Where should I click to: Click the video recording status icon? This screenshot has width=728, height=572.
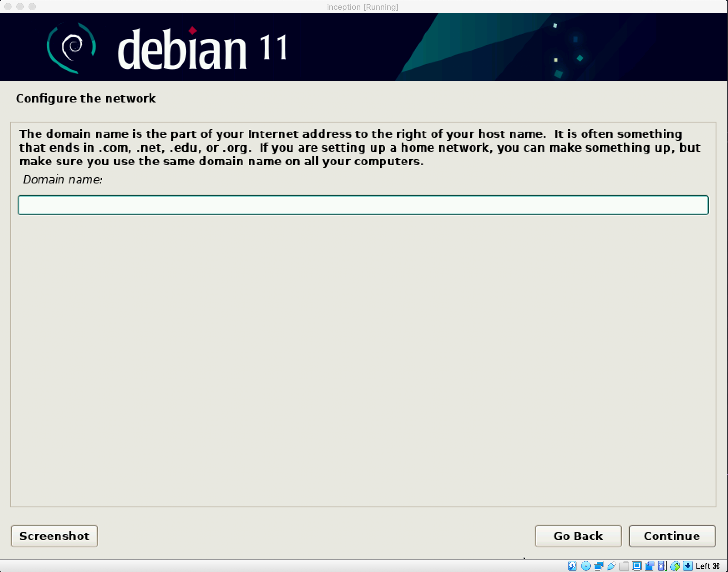pyautogui.click(x=649, y=566)
